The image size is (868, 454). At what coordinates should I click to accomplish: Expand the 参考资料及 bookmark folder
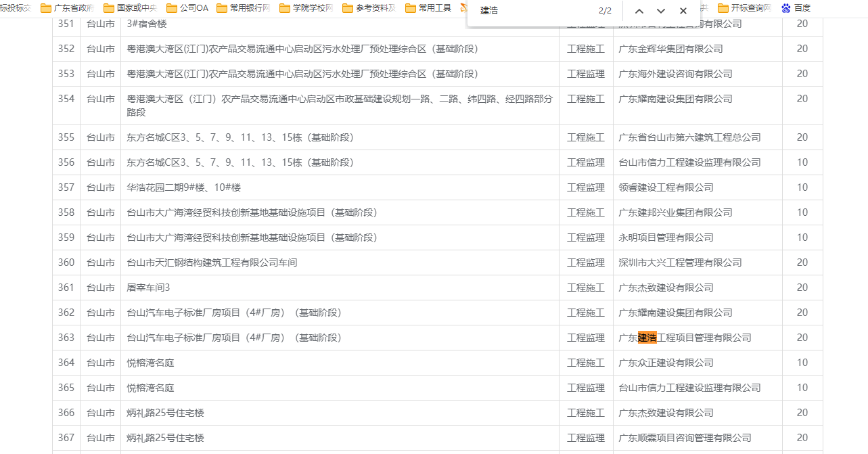(x=369, y=8)
